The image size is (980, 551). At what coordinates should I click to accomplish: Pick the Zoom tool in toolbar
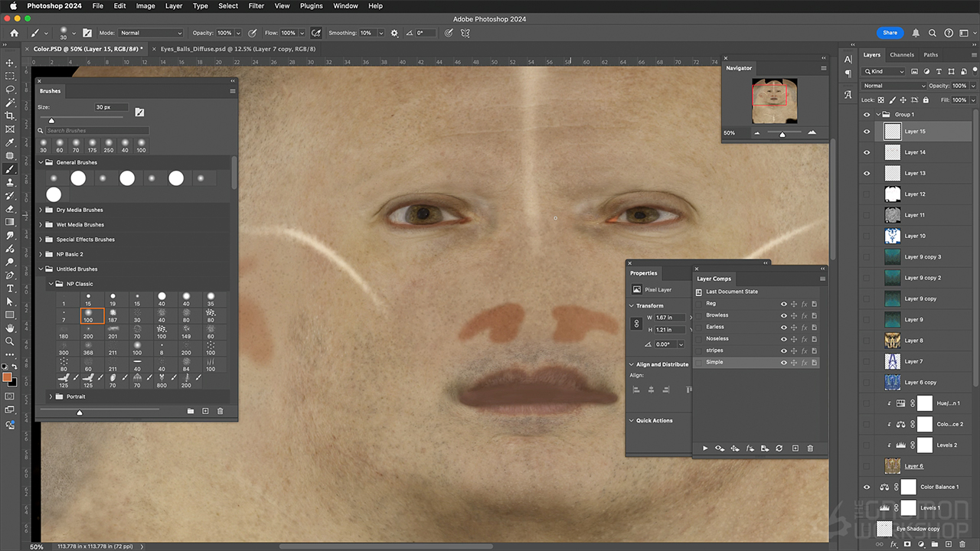point(10,341)
